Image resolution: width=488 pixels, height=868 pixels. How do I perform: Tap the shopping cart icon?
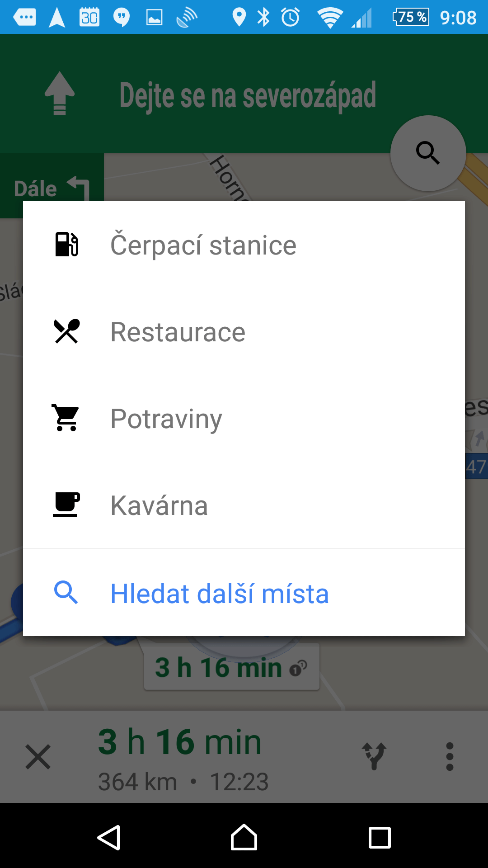(66, 418)
